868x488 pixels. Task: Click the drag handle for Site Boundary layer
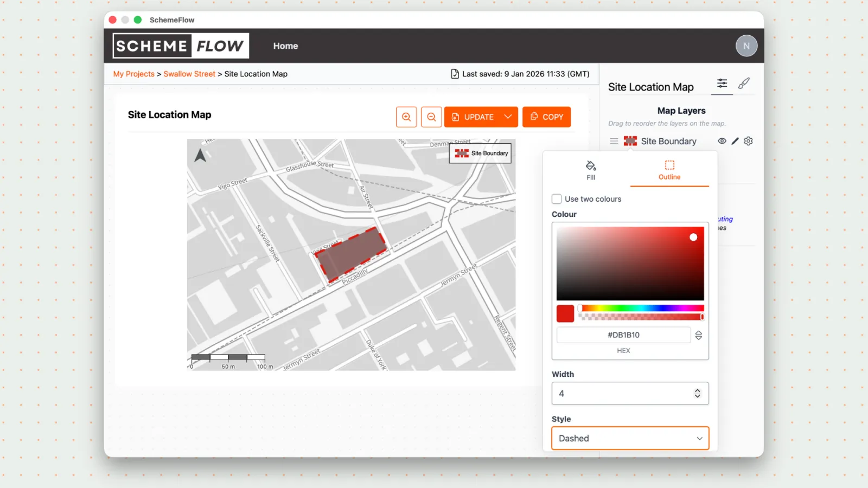pos(614,141)
